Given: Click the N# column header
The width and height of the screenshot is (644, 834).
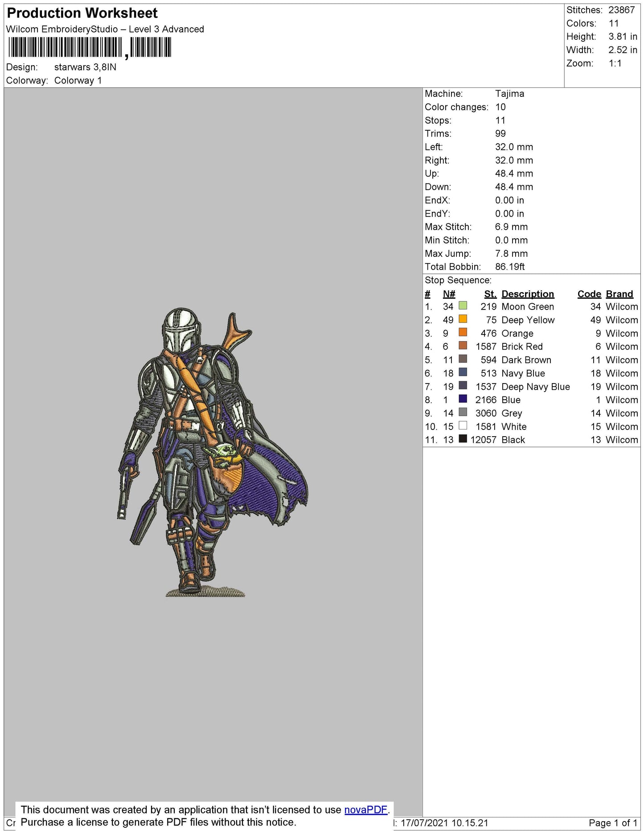Looking at the screenshot, I should pyautogui.click(x=449, y=294).
